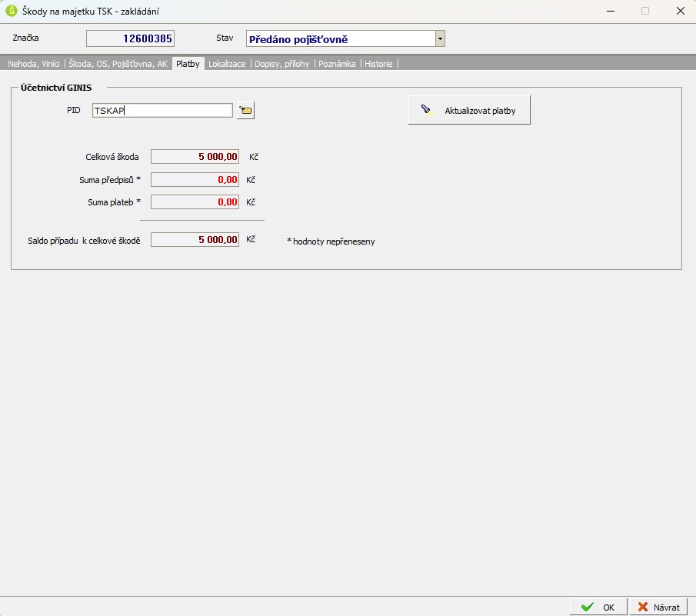
Task: Switch to the Poznámka tab
Action: tap(337, 64)
